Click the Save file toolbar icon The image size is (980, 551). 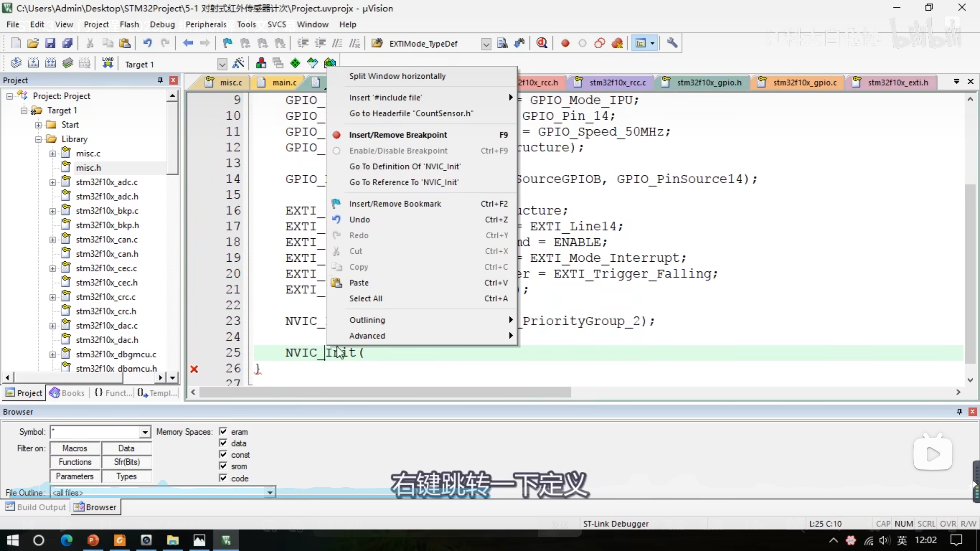click(50, 43)
